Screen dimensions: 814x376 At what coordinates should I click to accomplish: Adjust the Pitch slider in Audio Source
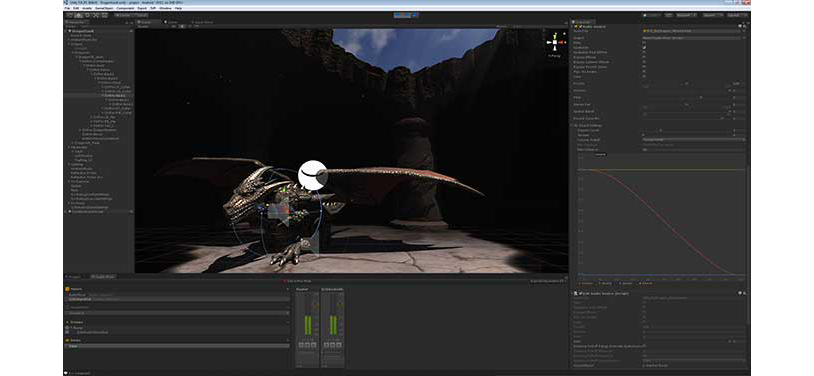(688, 97)
